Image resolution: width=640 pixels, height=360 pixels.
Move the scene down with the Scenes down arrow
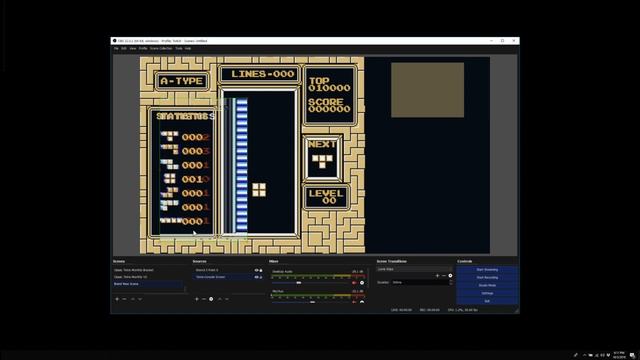(x=140, y=299)
